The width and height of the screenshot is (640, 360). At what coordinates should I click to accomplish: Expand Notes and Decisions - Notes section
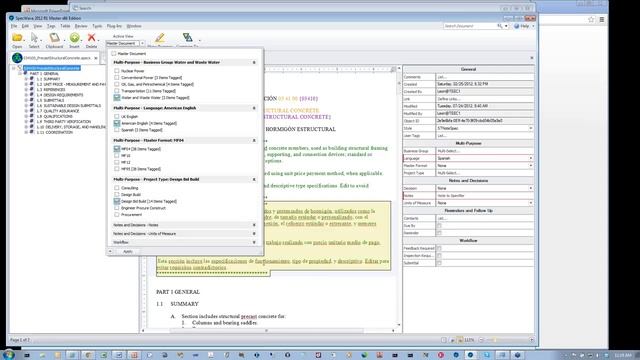point(254,225)
